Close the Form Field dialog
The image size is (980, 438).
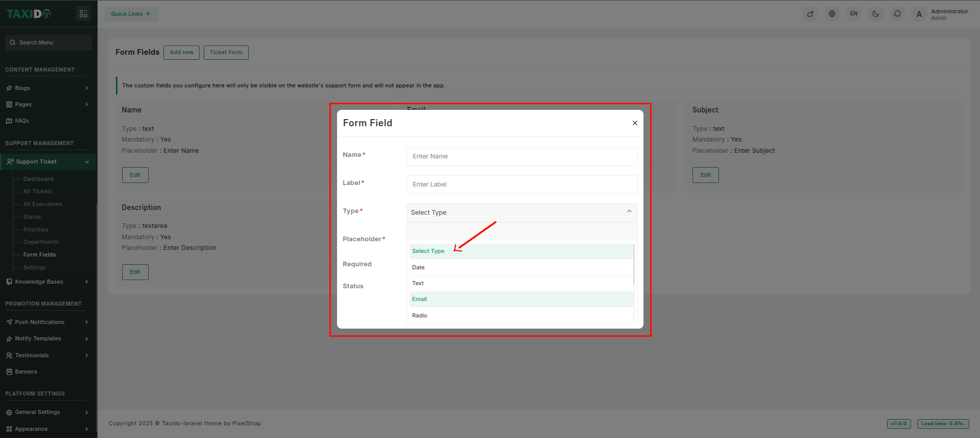point(635,123)
